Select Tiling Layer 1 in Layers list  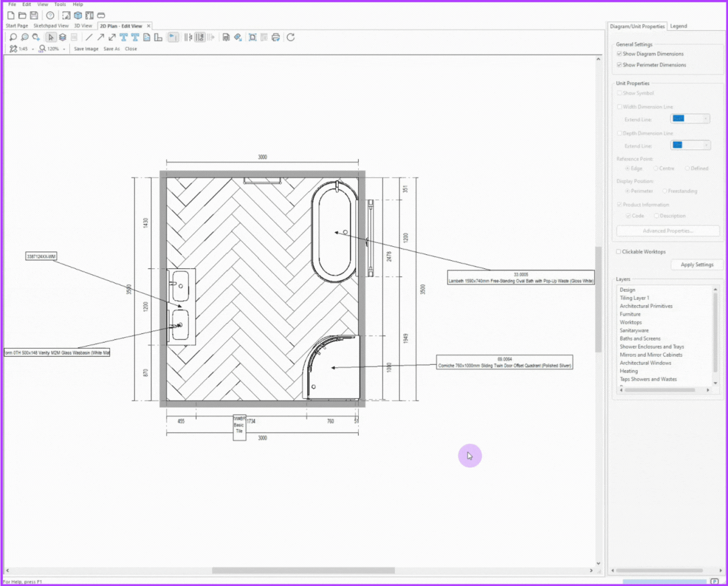(x=634, y=298)
